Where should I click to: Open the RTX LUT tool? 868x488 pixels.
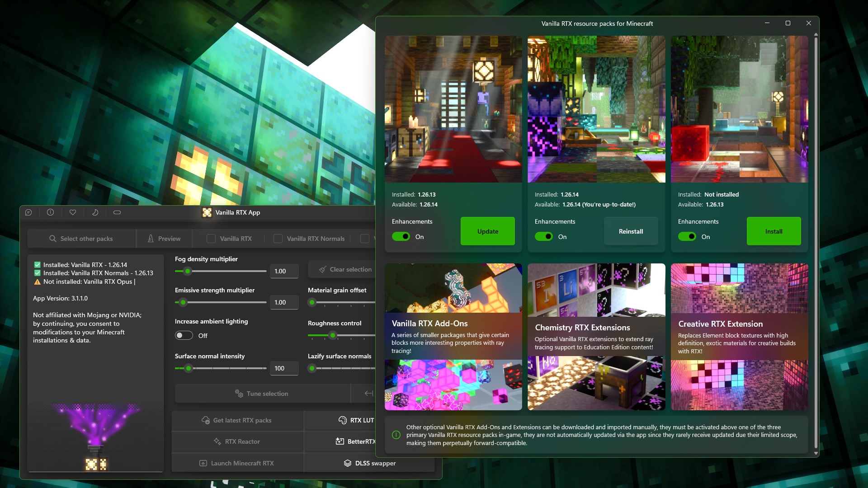(x=356, y=420)
